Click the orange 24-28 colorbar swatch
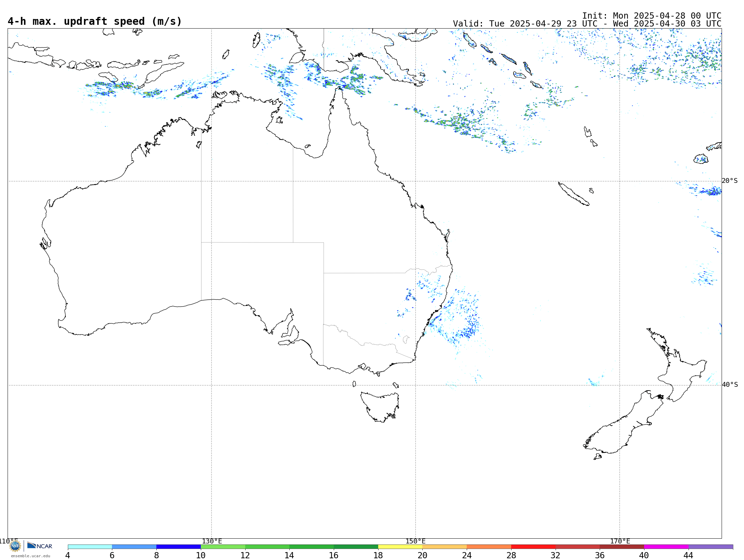The width and height of the screenshot is (744, 560). (489, 547)
